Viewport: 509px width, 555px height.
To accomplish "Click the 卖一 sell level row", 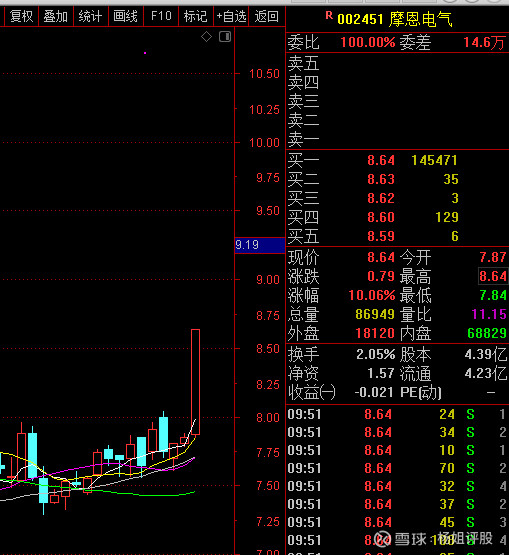I will [x=398, y=140].
